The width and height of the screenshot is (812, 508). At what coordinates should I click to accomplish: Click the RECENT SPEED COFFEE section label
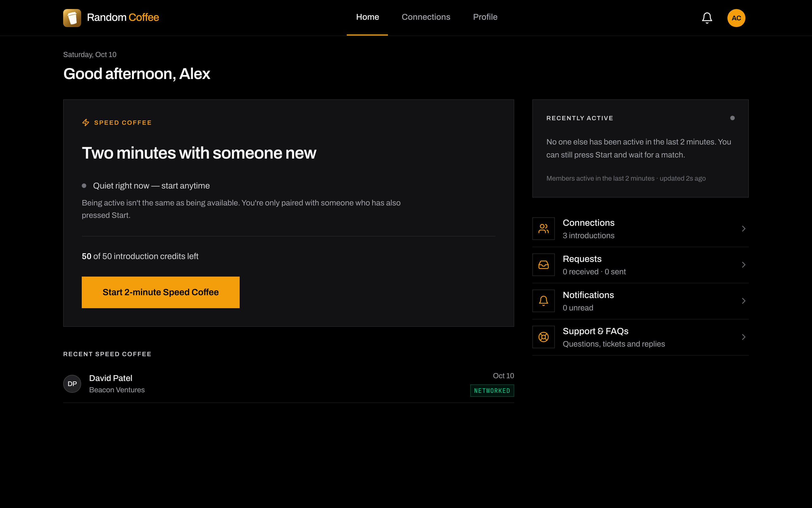[107, 354]
